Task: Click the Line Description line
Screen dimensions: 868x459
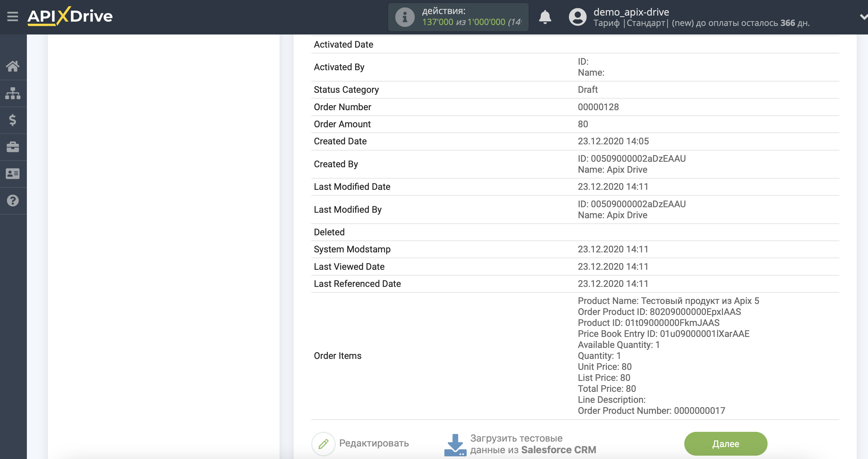Action: [x=612, y=400]
